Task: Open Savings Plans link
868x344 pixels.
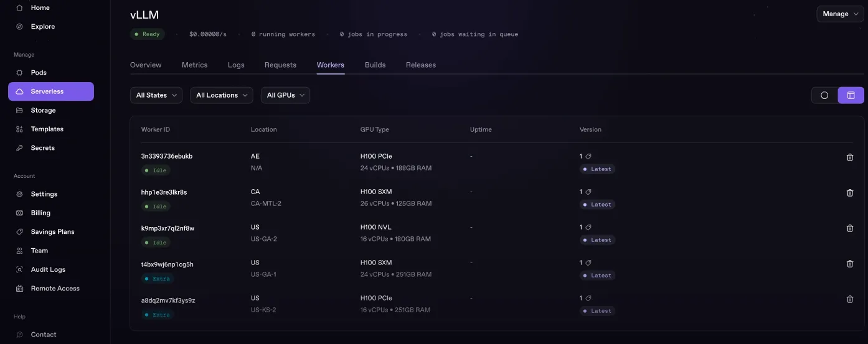Action: pyautogui.click(x=51, y=232)
